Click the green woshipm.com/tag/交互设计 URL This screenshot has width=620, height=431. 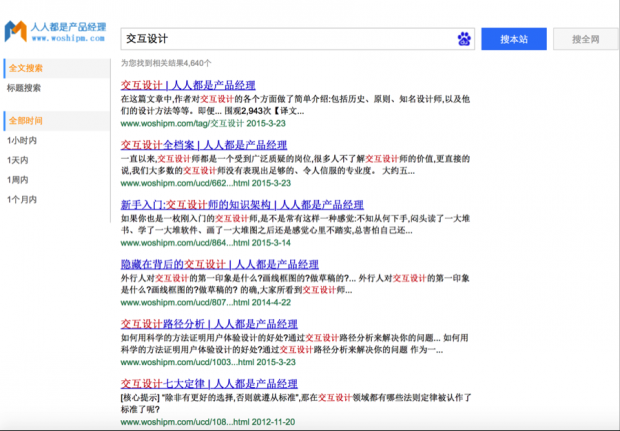click(x=182, y=124)
